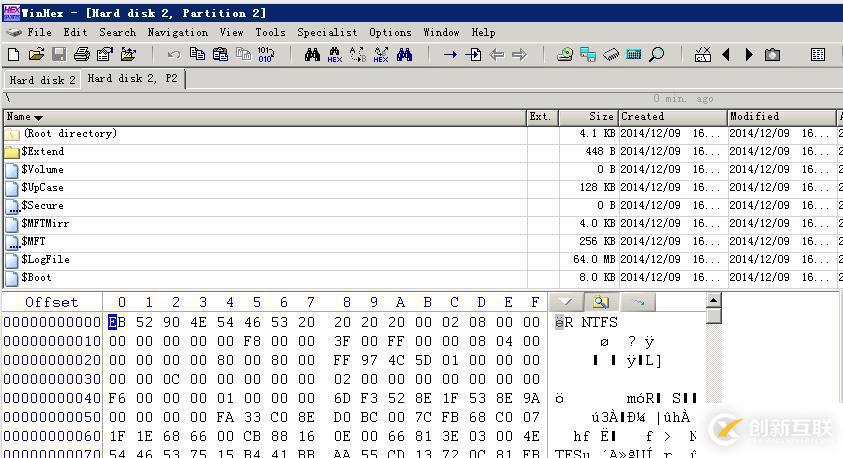This screenshot has height=458, width=843.
Task: Select the $MFTMirr file row
Action: click(422, 224)
